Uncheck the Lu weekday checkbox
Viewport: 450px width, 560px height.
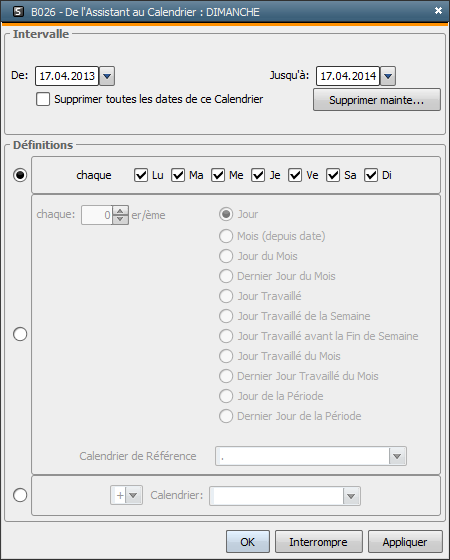tap(141, 175)
